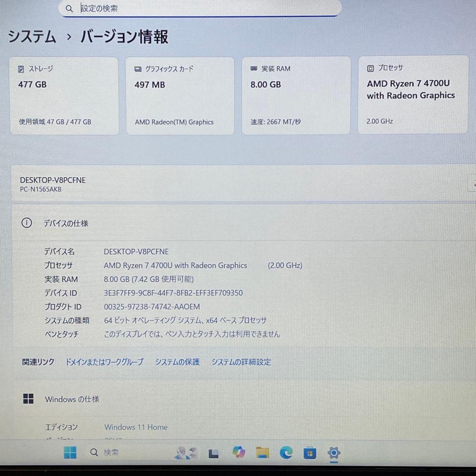
Task: Click the デバイスの仕様 info icon
Action: pos(27,223)
